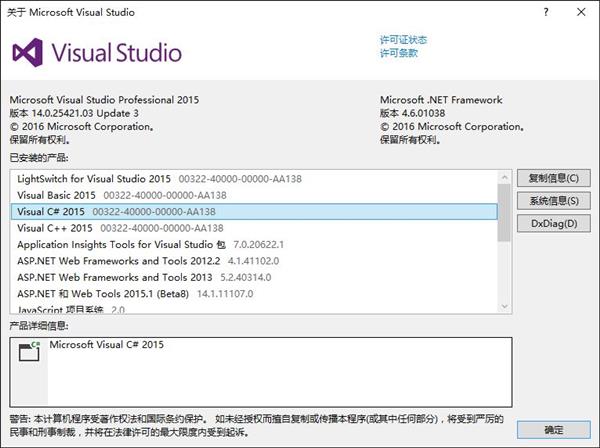Click the 已安装的产品 label
The height and width of the screenshot is (448, 600).
pos(39,157)
